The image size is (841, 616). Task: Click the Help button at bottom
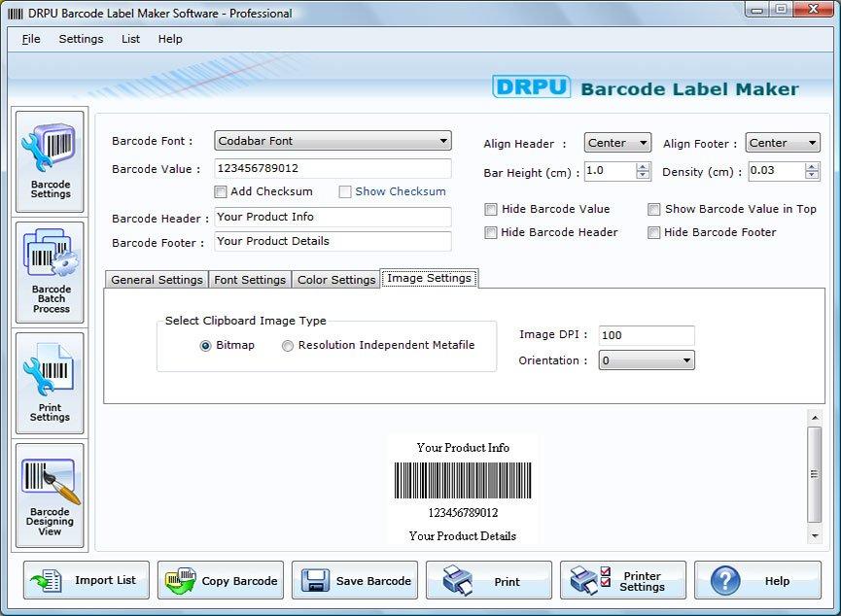coord(757,581)
